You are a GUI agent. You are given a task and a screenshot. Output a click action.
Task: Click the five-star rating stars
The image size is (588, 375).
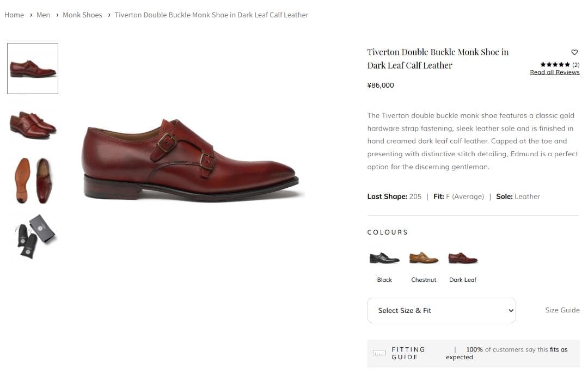[555, 64]
